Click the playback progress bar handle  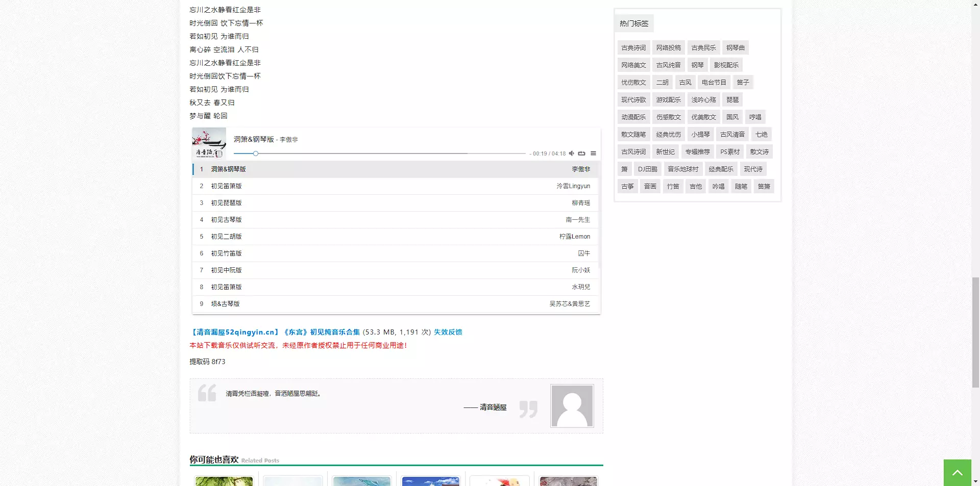[256, 154]
